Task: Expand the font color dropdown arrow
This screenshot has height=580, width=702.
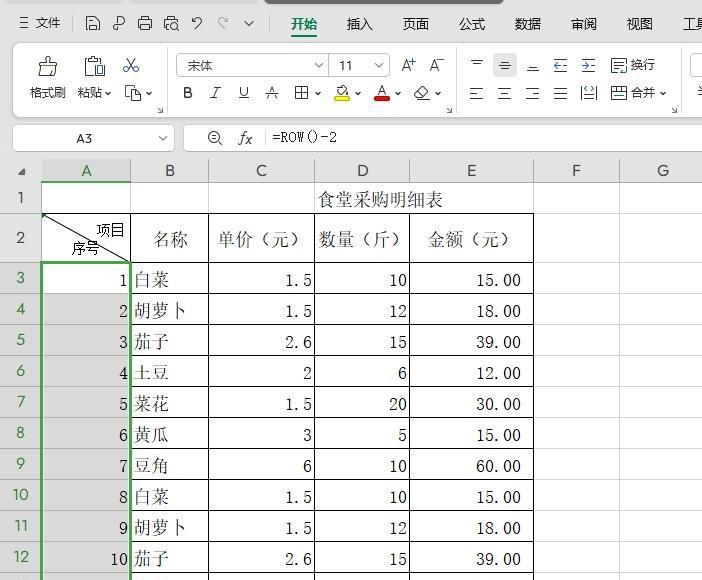Action: 398,94
